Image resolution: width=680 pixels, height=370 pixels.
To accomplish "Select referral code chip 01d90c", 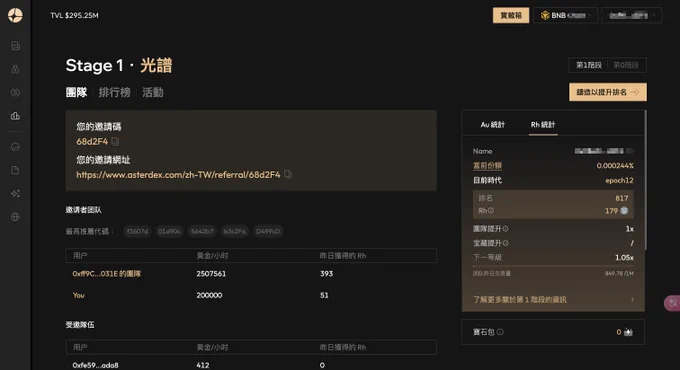I will 169,231.
